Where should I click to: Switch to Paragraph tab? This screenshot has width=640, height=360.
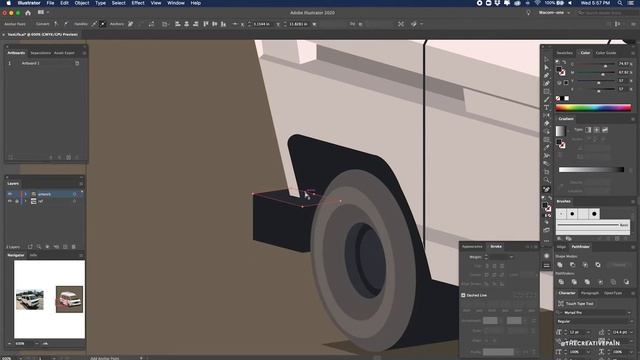[x=589, y=293]
